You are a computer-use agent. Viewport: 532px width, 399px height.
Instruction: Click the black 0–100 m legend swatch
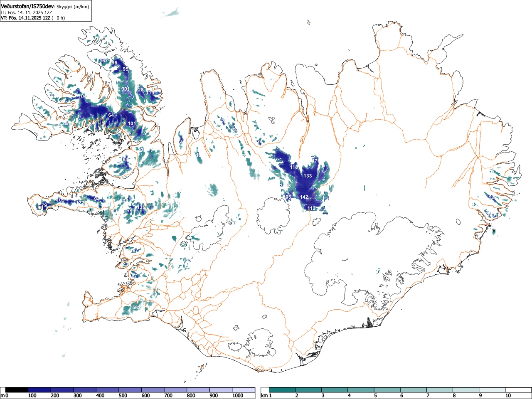click(17, 390)
